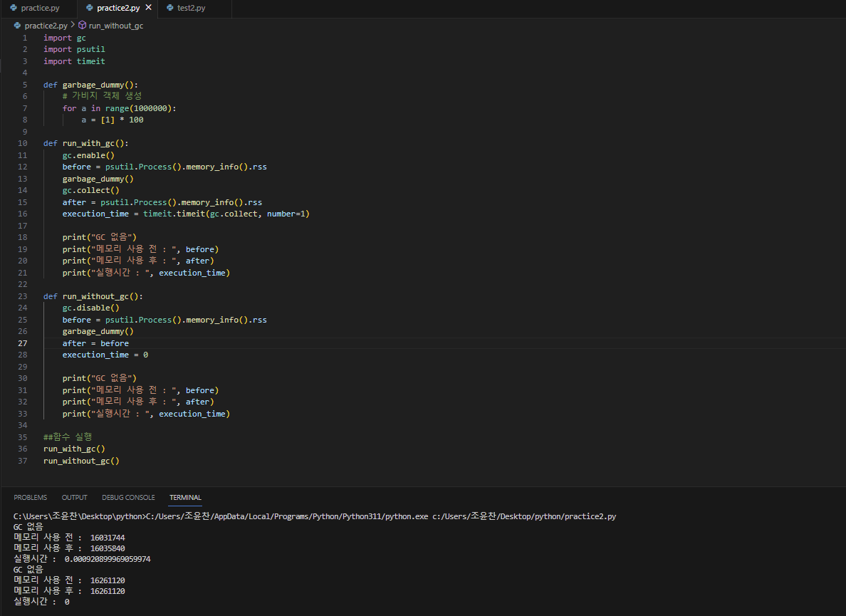
Task: Click the function symbol icon in breadcrumb
Action: (x=83, y=25)
